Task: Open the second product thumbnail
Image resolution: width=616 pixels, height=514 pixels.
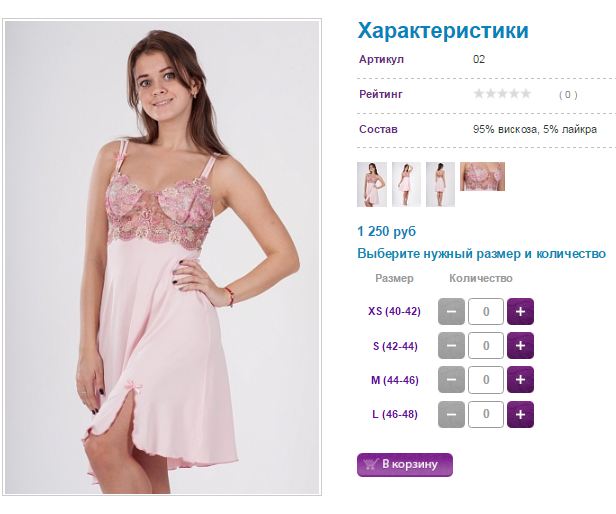Action: click(x=406, y=184)
